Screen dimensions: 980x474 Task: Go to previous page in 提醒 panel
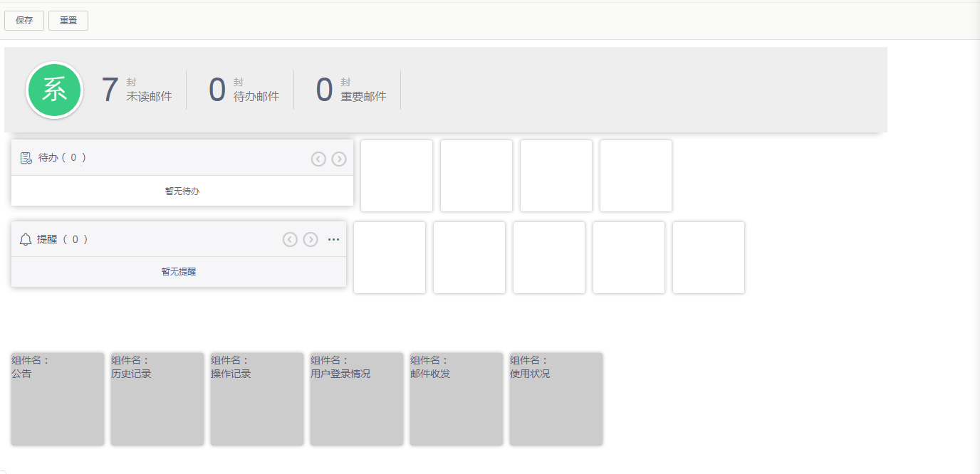[x=290, y=240]
